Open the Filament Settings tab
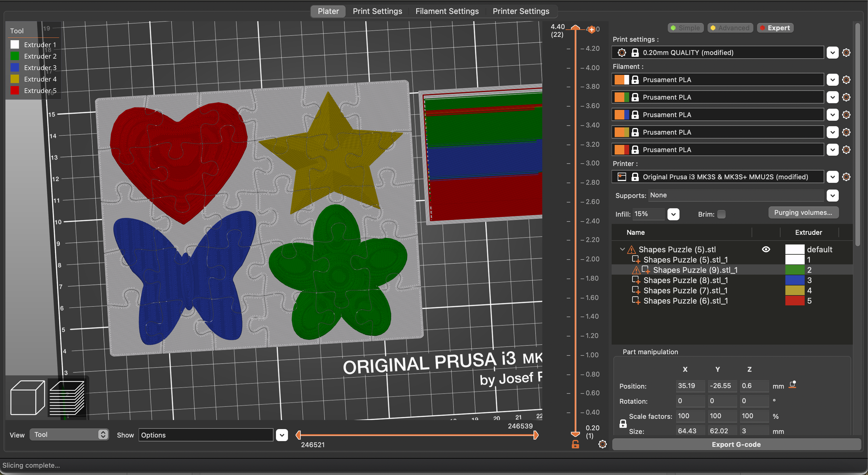The image size is (868, 475). pyautogui.click(x=447, y=11)
